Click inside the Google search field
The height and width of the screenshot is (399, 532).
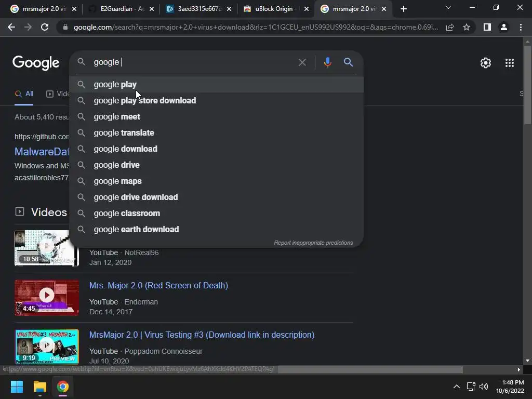pyautogui.click(x=193, y=62)
